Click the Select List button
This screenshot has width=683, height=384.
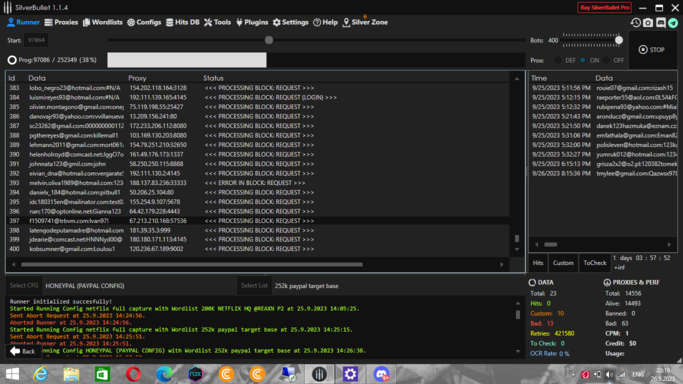tap(254, 286)
